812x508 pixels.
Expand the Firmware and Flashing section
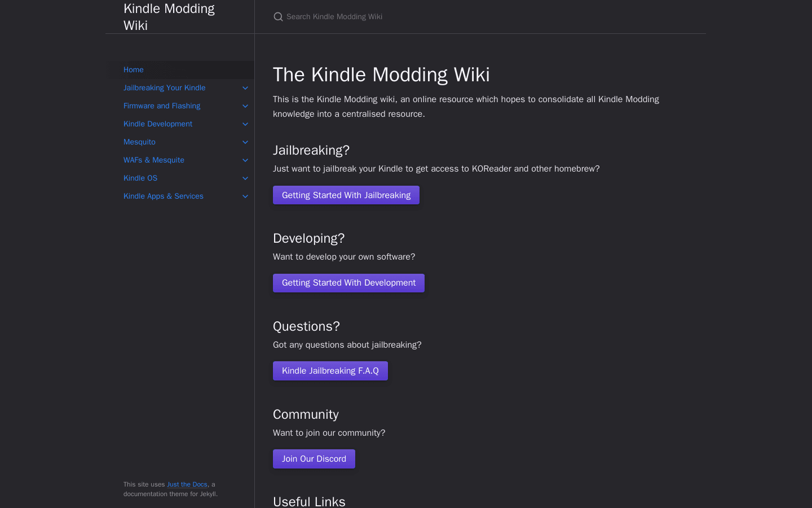(x=245, y=106)
